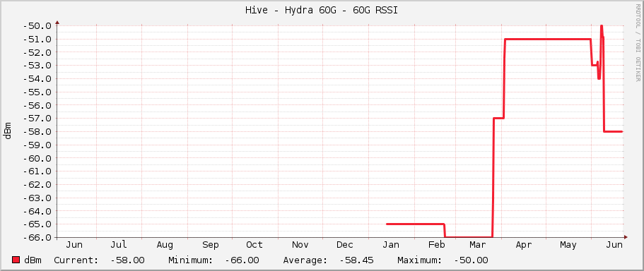Click the 'Nov' x-axis month label
This screenshot has width=644, height=271.
tap(300, 245)
